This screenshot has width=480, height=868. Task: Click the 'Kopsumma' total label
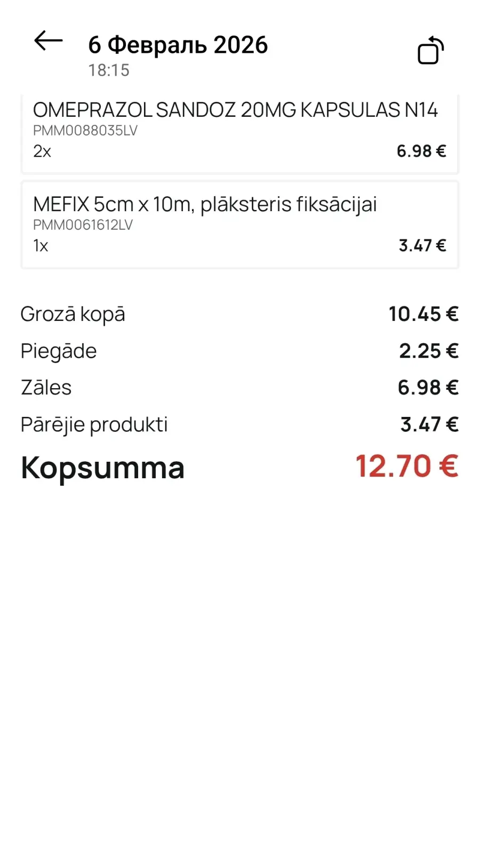(102, 468)
